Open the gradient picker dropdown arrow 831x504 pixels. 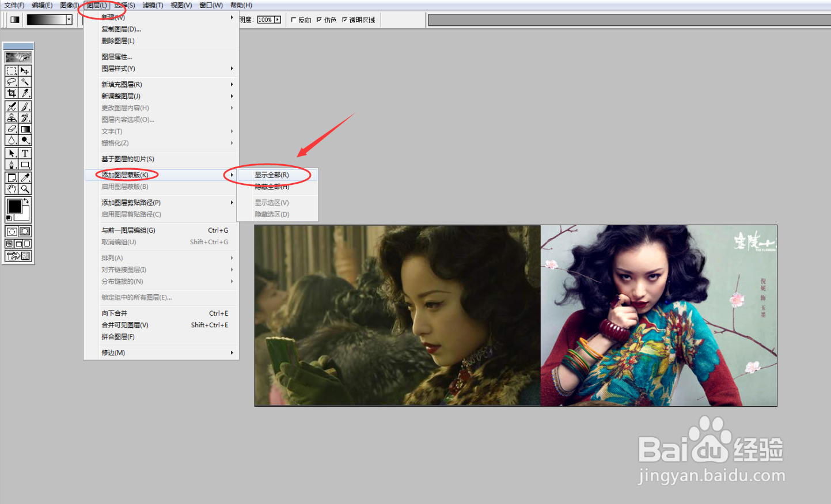coord(69,20)
